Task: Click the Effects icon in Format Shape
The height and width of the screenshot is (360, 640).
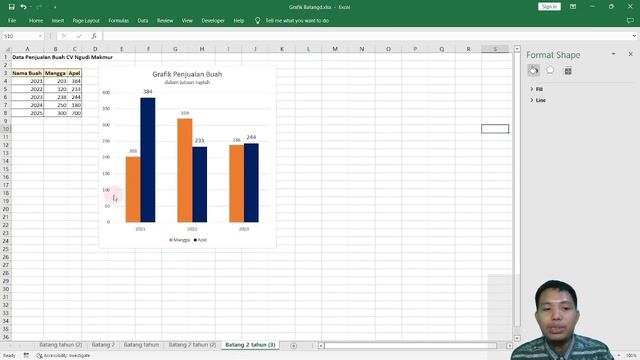Action: click(550, 71)
